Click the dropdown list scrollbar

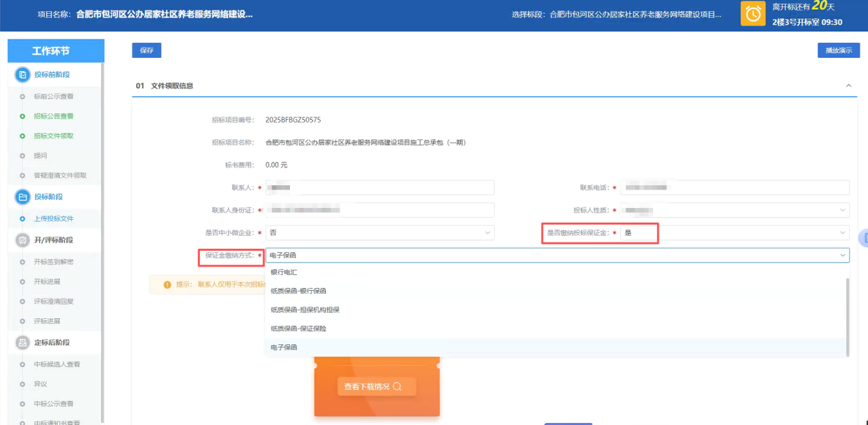(847, 317)
